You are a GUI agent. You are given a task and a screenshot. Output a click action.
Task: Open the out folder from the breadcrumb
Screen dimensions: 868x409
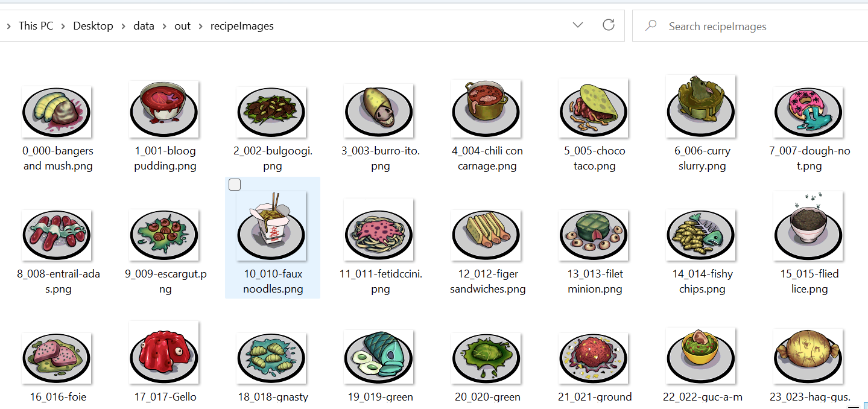182,26
